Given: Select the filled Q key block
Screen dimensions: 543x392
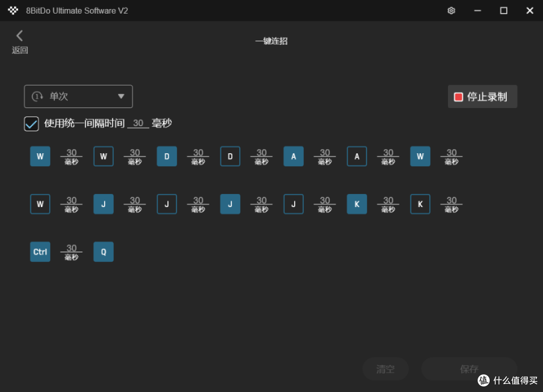Looking at the screenshot, I should pos(104,252).
